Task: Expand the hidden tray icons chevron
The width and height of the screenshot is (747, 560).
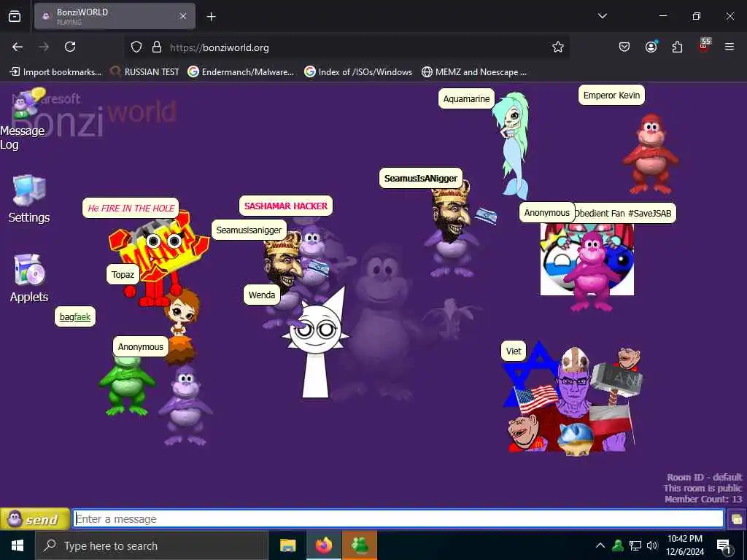Action: (600, 545)
